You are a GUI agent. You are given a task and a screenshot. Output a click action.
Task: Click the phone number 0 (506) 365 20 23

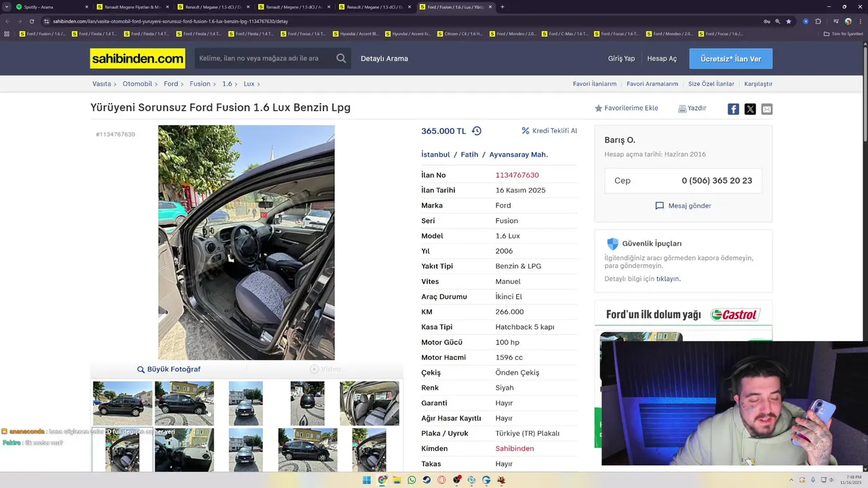pyautogui.click(x=717, y=181)
